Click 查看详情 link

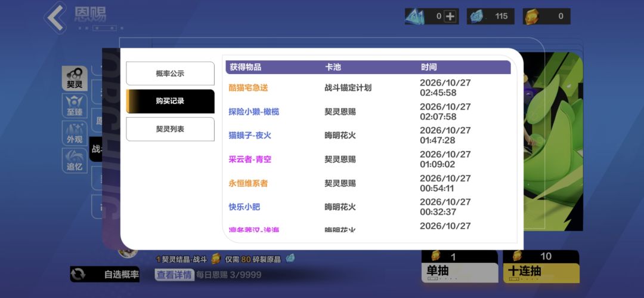174,275
